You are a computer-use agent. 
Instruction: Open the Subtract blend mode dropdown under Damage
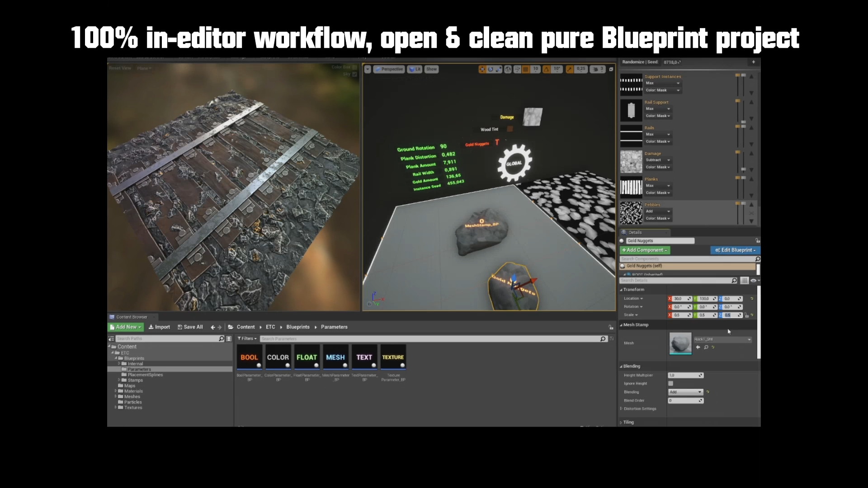pyautogui.click(x=658, y=160)
